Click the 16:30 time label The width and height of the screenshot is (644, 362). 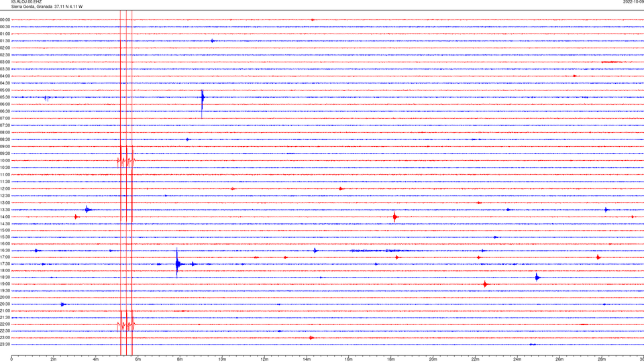[x=5, y=250]
